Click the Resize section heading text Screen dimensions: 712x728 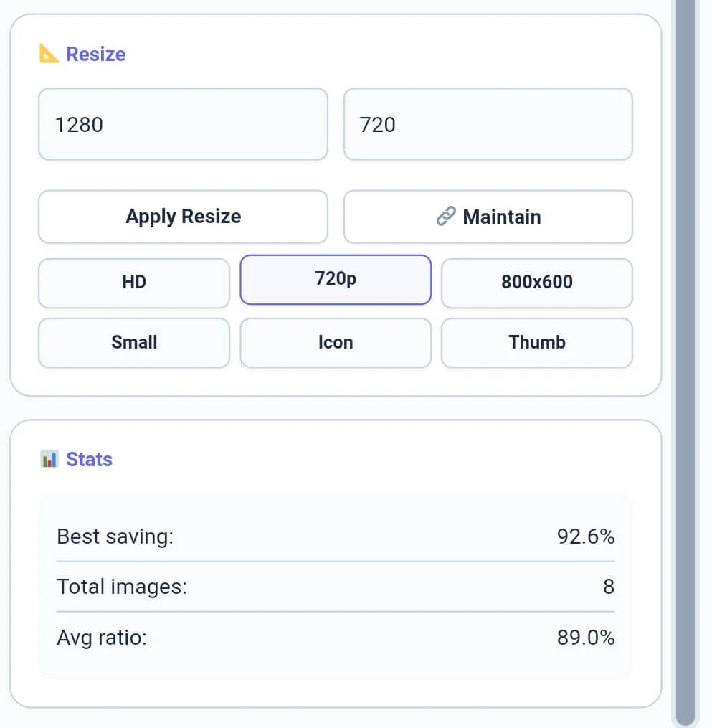(x=95, y=54)
